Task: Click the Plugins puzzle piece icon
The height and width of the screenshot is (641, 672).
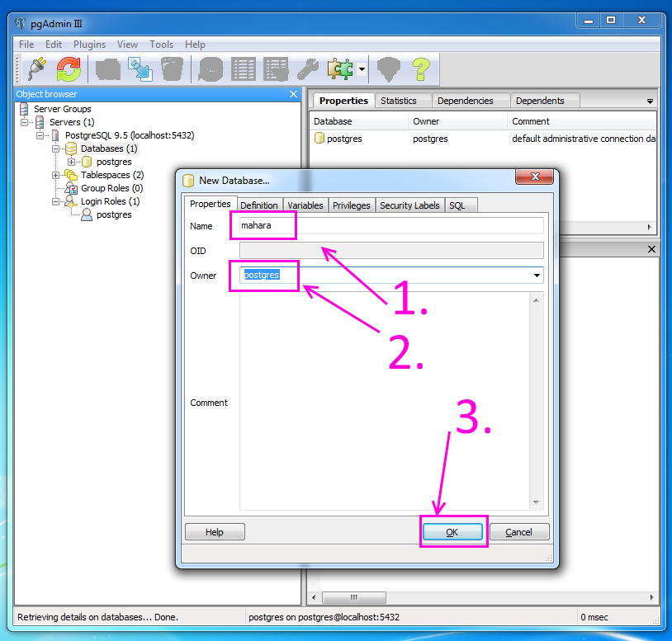Action: coord(340,68)
